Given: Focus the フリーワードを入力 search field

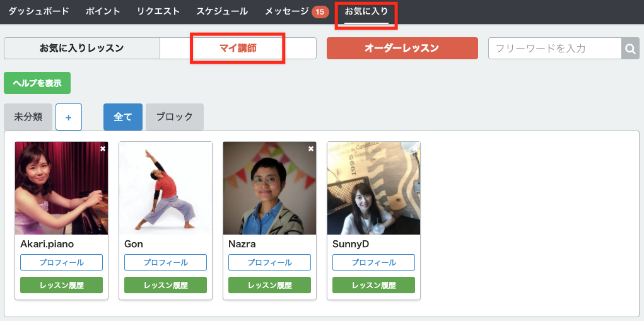Looking at the screenshot, I should tap(555, 49).
